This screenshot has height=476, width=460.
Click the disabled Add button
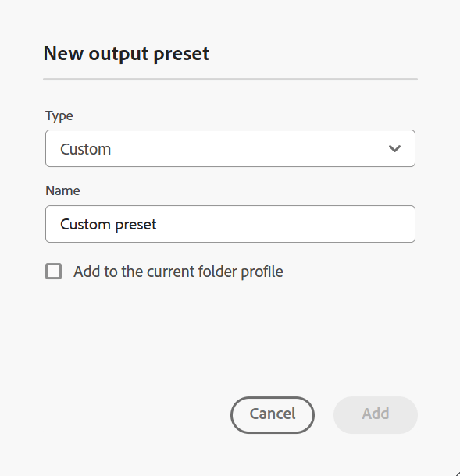pyautogui.click(x=375, y=414)
